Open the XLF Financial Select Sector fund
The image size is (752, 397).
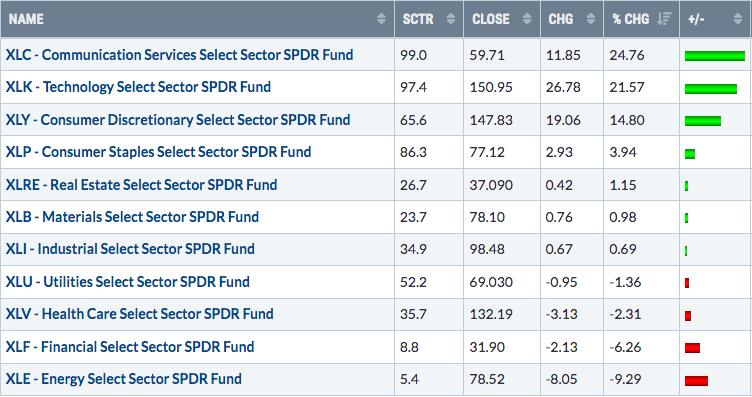[130, 347]
